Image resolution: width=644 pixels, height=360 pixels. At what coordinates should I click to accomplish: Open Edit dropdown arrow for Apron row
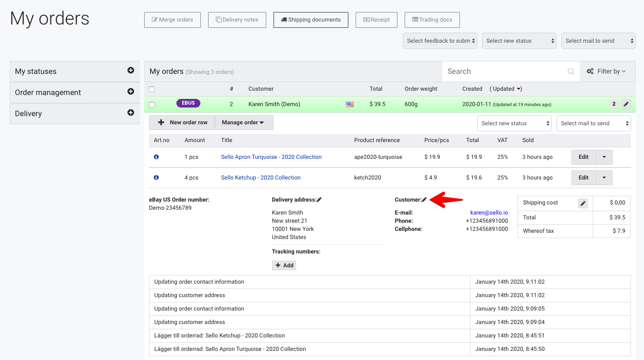(x=604, y=157)
